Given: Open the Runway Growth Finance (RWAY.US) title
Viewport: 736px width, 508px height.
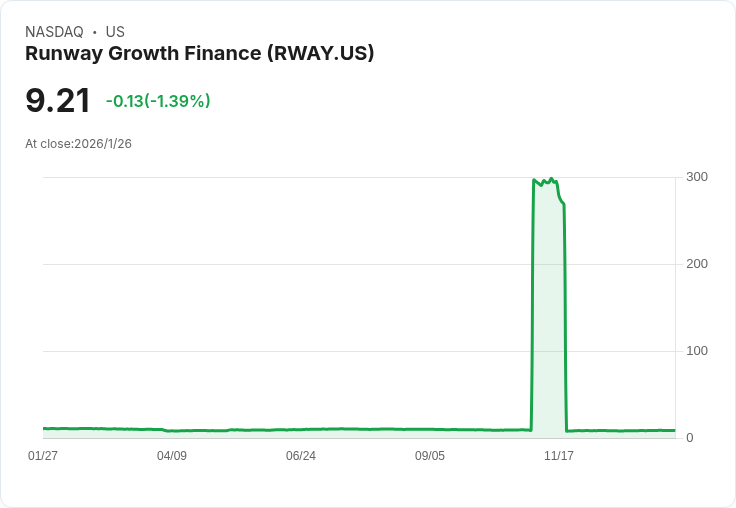Looking at the screenshot, I should pos(199,54).
